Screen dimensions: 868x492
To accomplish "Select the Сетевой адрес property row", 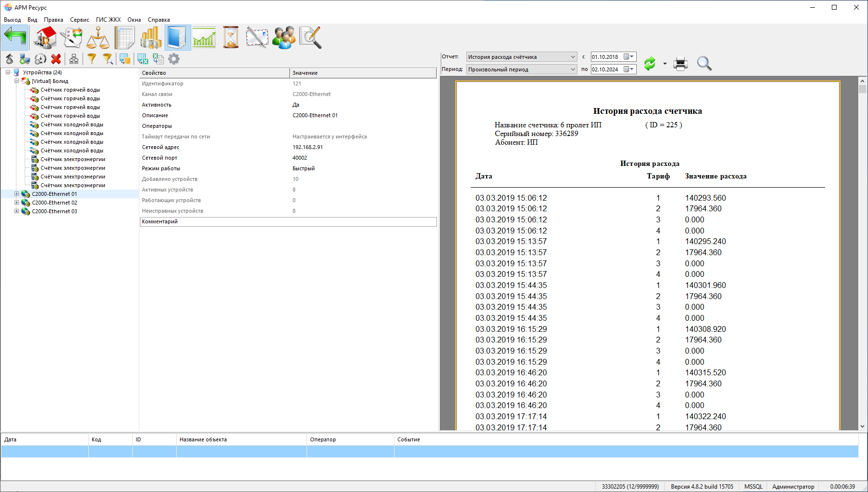I will tap(288, 147).
